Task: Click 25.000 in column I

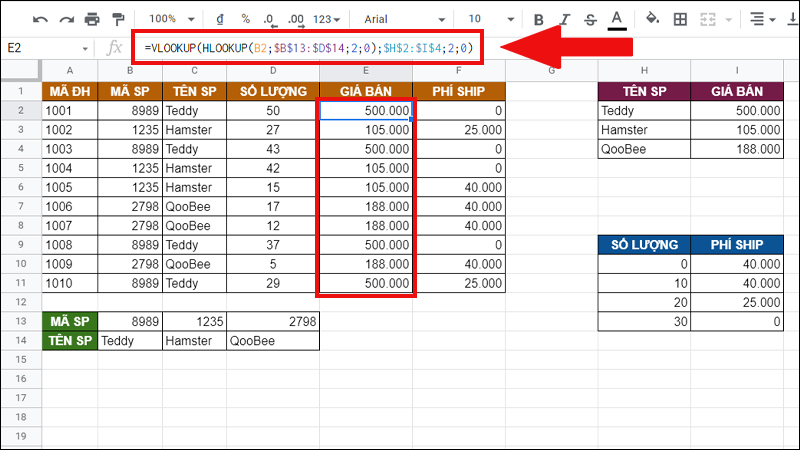Action: (x=737, y=302)
